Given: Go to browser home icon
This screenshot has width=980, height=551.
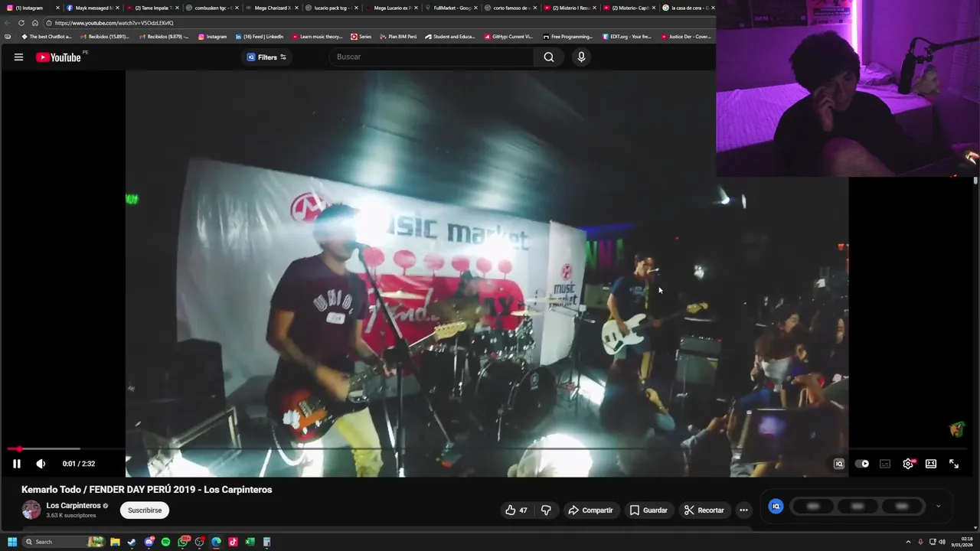Looking at the screenshot, I should (x=34, y=23).
